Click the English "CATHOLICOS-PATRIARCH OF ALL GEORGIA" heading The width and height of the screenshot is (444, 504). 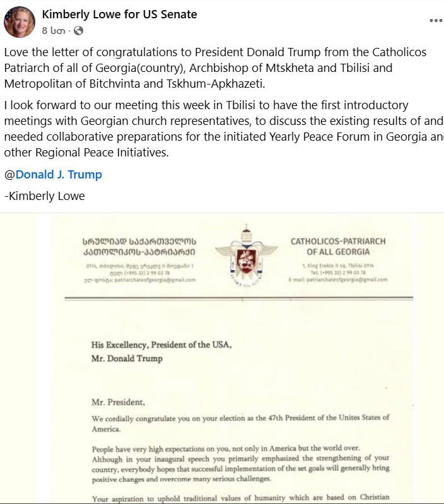(337, 246)
